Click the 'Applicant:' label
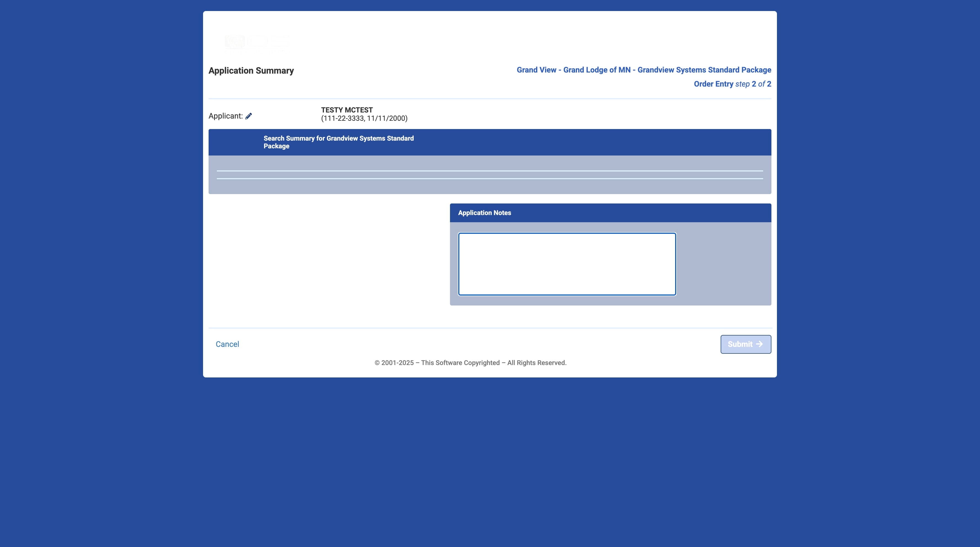 pos(226,116)
